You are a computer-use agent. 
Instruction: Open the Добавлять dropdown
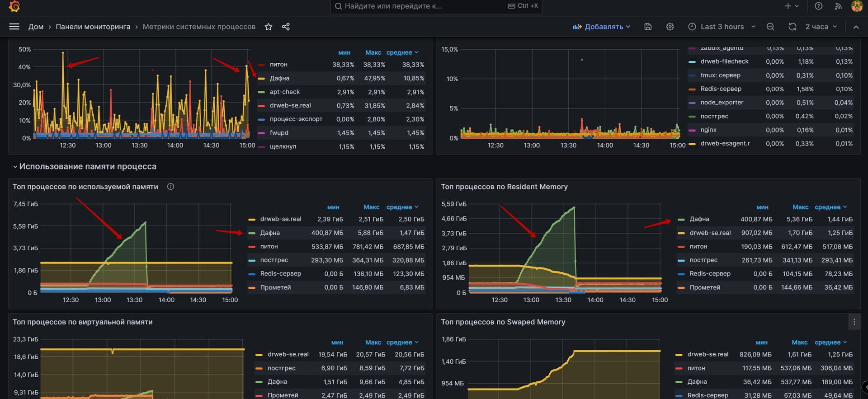pyautogui.click(x=601, y=27)
